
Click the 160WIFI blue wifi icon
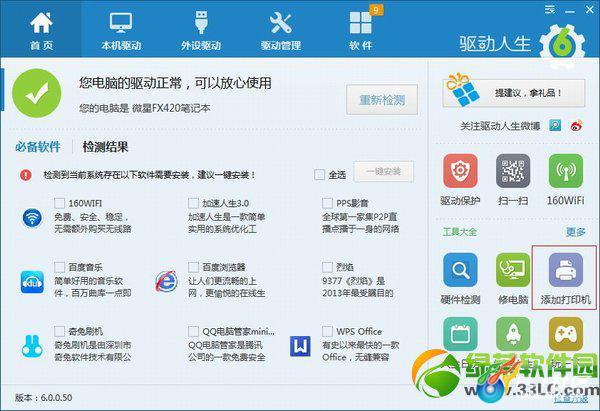(32, 218)
